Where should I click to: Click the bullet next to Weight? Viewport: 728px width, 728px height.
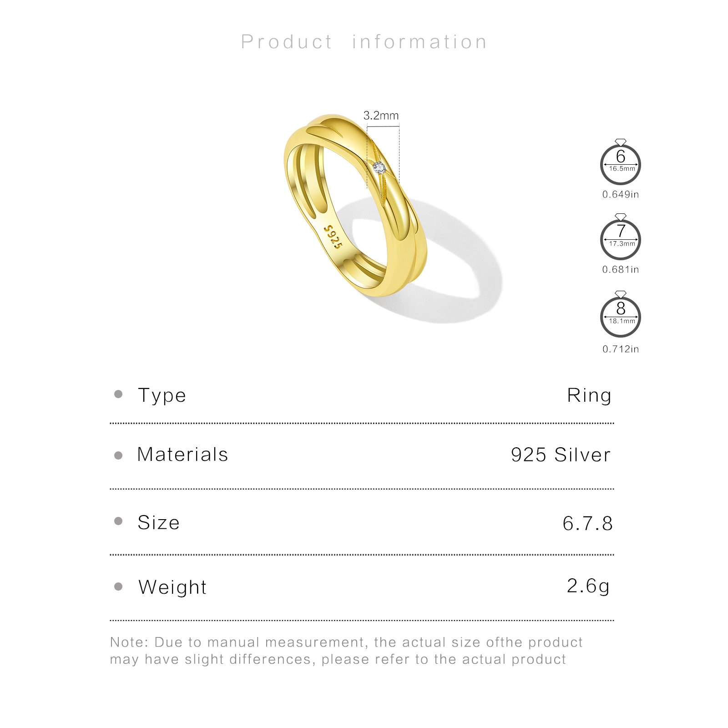pos(118,586)
